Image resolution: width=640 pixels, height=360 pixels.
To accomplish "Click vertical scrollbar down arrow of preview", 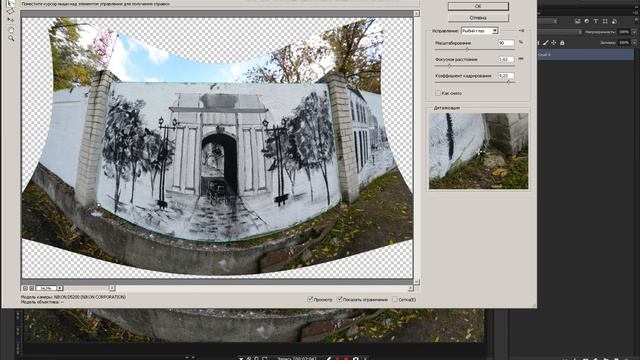I will (x=416, y=282).
